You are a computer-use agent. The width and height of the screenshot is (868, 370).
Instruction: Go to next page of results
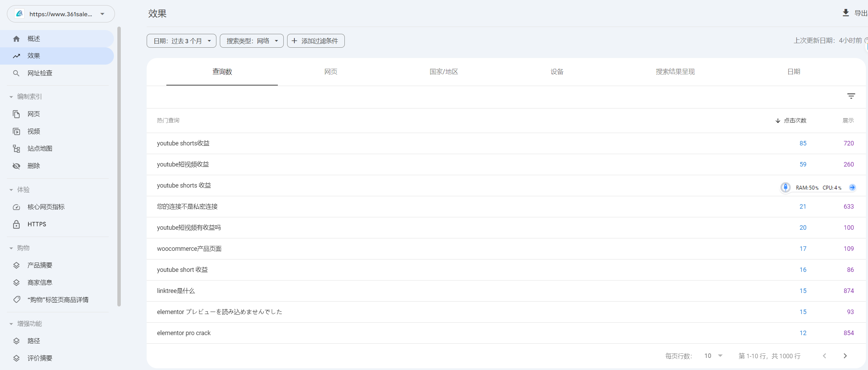[x=845, y=356]
